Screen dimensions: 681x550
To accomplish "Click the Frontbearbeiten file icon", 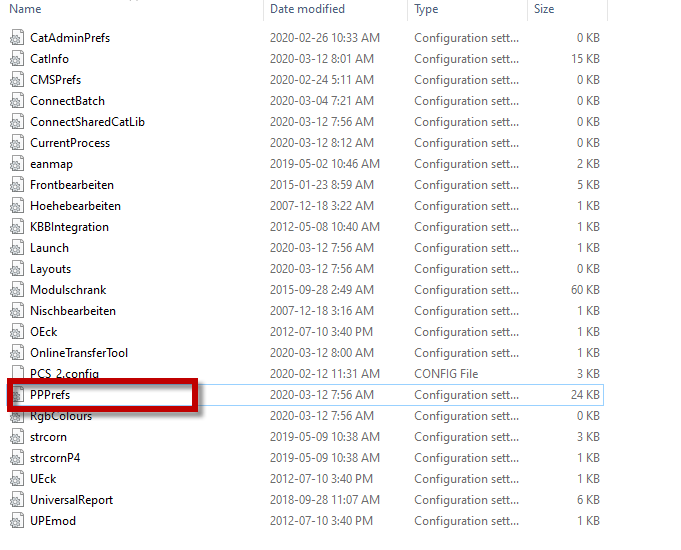I will [x=17, y=185].
